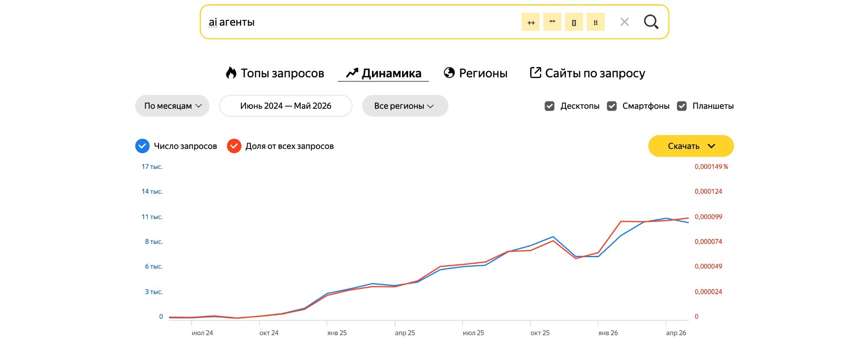The image size is (868, 348).
Task: Toggle the blue Число запросов series
Action: pos(176,146)
